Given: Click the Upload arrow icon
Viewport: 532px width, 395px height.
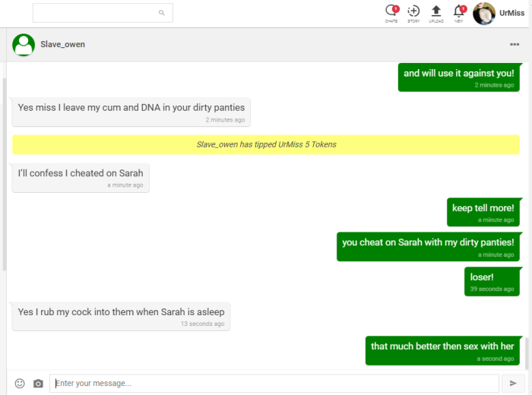Looking at the screenshot, I should (436, 11).
